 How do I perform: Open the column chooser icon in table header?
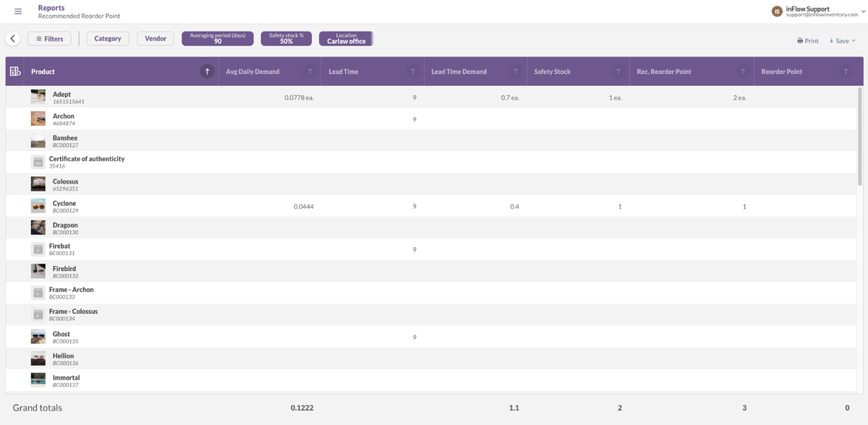pyautogui.click(x=15, y=72)
